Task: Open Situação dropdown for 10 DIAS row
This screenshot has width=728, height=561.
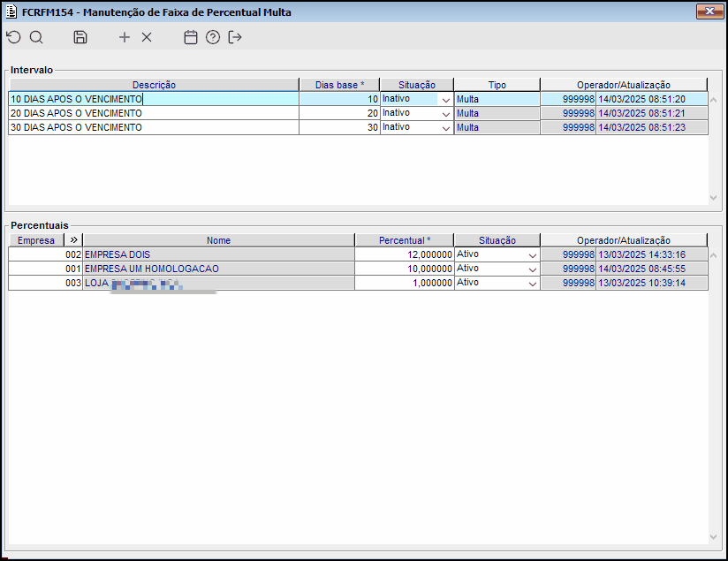Action: coord(445,99)
